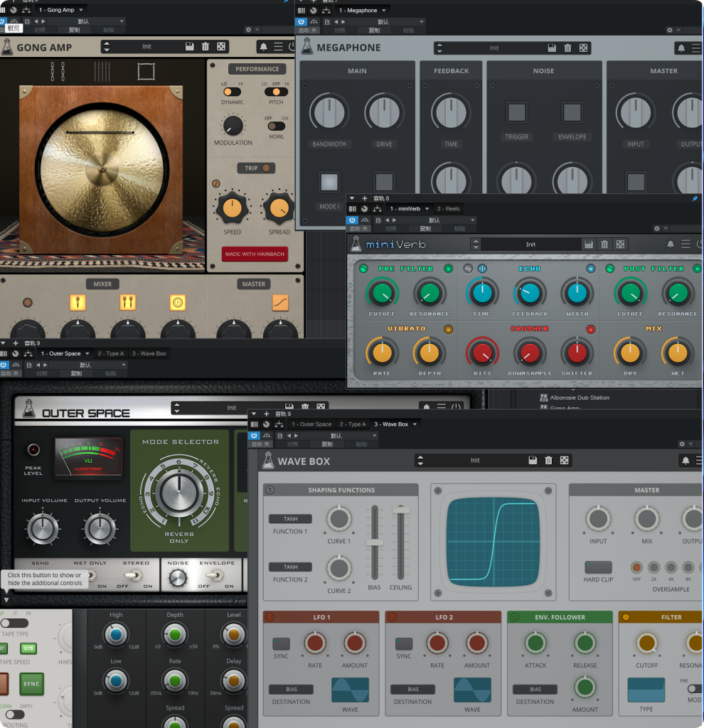Randomize miniVerb preset with dice
Image resolution: width=704 pixels, height=728 pixels.
620,245
